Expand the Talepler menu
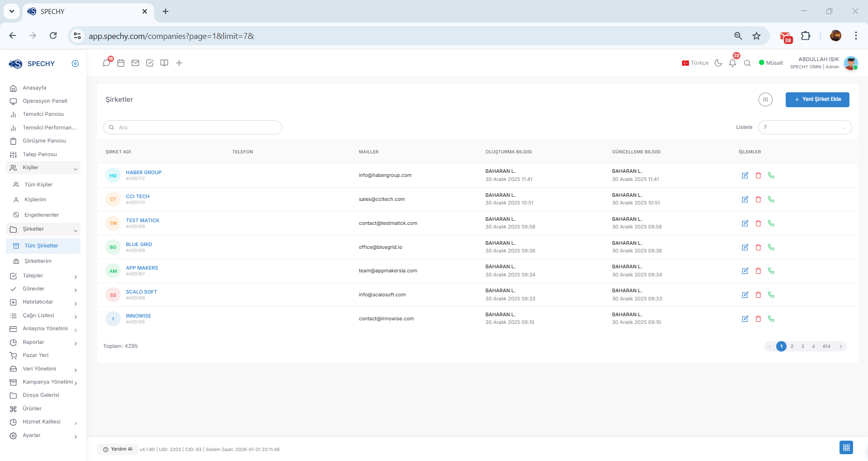868x461 pixels. click(43, 276)
